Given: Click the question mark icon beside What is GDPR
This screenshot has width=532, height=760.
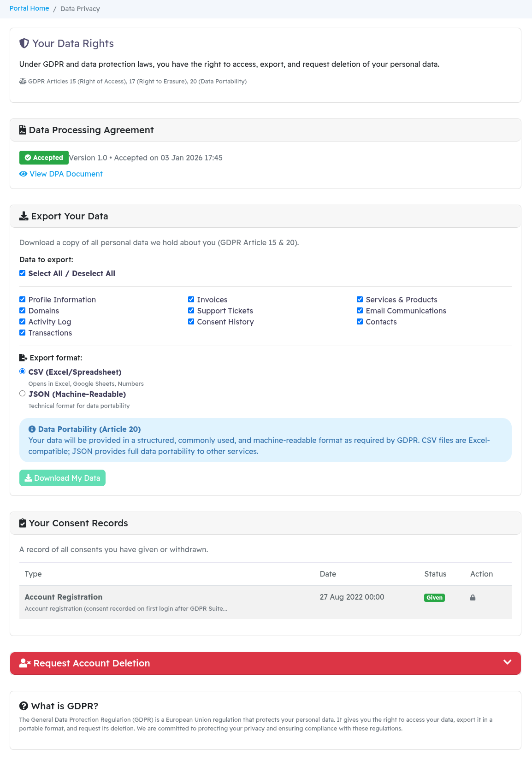Looking at the screenshot, I should [x=24, y=706].
